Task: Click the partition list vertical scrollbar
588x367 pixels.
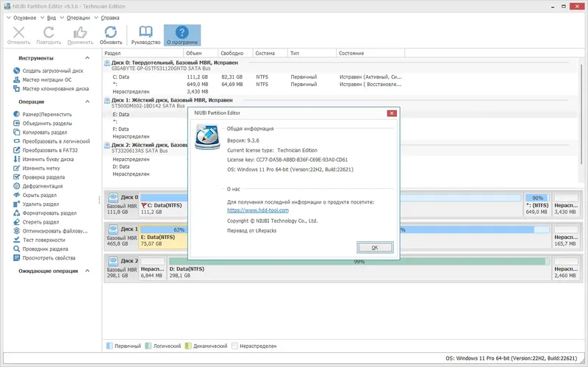Action: tap(581, 115)
